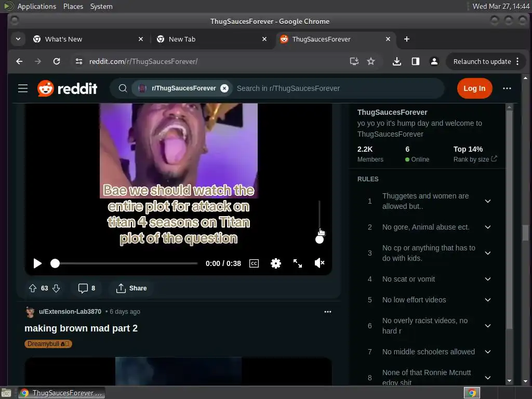
Task: Click the ThugSaucesForever sidebar community title
Action: [x=392, y=112]
